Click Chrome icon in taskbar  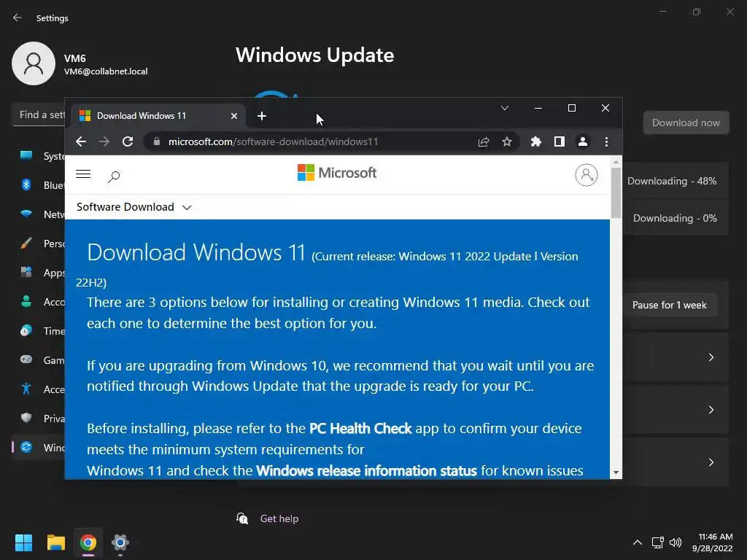click(88, 542)
